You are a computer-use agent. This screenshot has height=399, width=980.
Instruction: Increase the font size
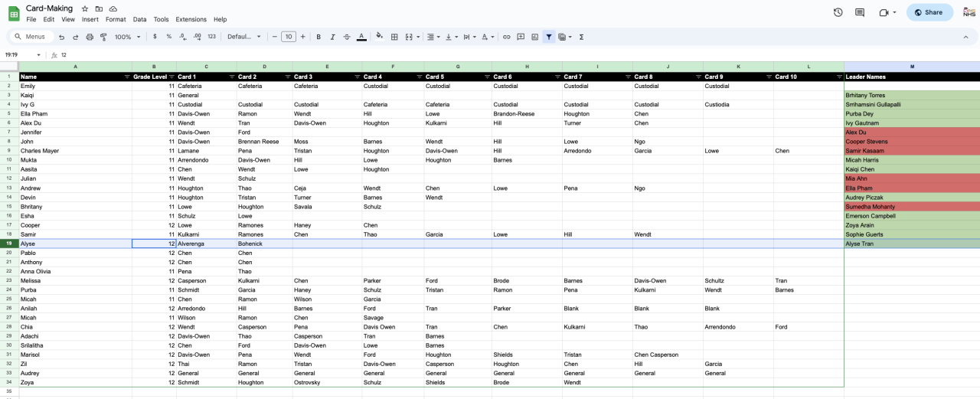pyautogui.click(x=303, y=37)
